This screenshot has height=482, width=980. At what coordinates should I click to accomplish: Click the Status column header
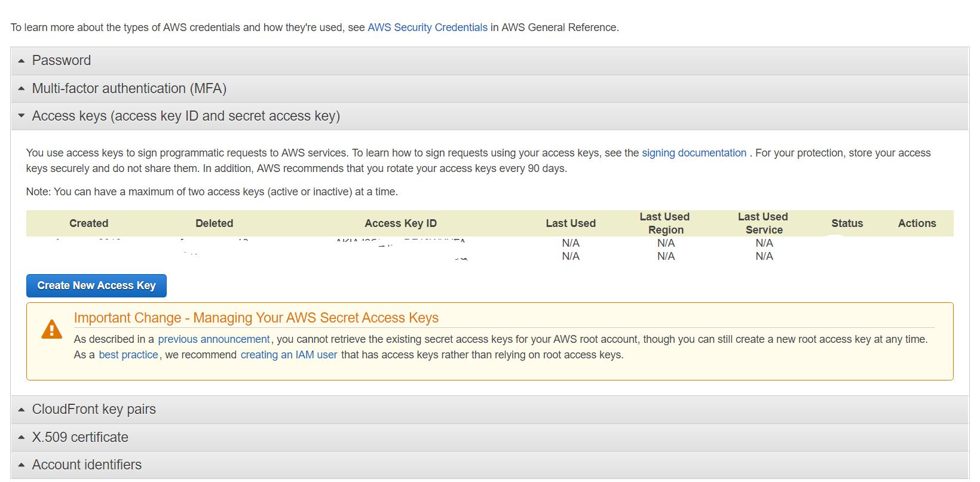[847, 223]
